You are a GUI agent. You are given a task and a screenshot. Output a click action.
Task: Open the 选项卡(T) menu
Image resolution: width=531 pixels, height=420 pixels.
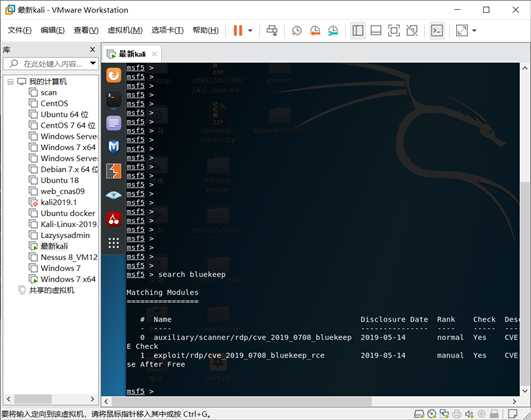pos(167,30)
